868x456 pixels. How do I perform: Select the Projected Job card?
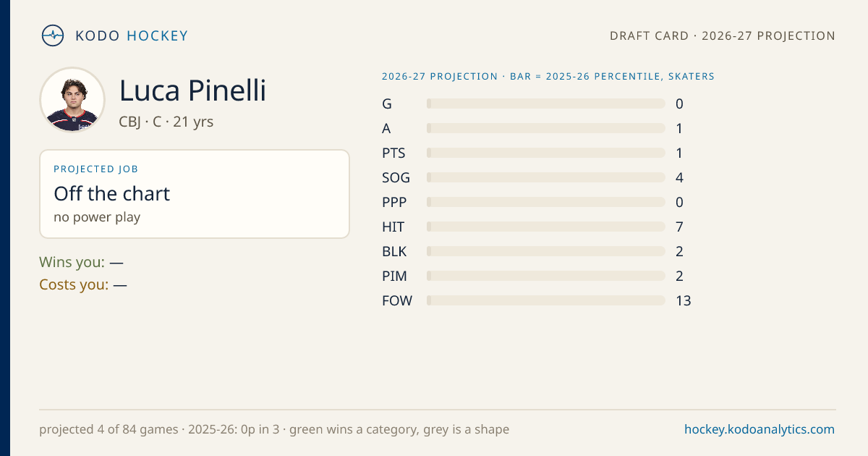pos(195,194)
